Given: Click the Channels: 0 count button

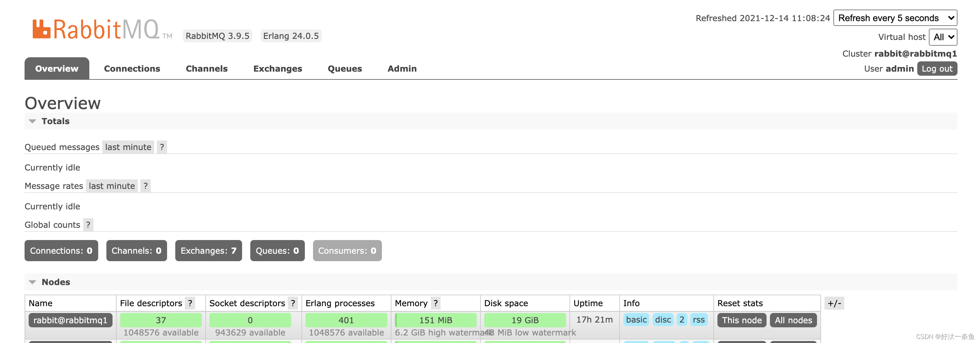Looking at the screenshot, I should (x=137, y=251).
